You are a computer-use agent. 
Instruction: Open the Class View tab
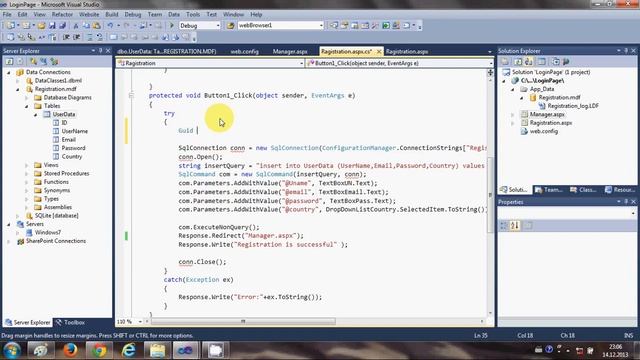pos(583,190)
